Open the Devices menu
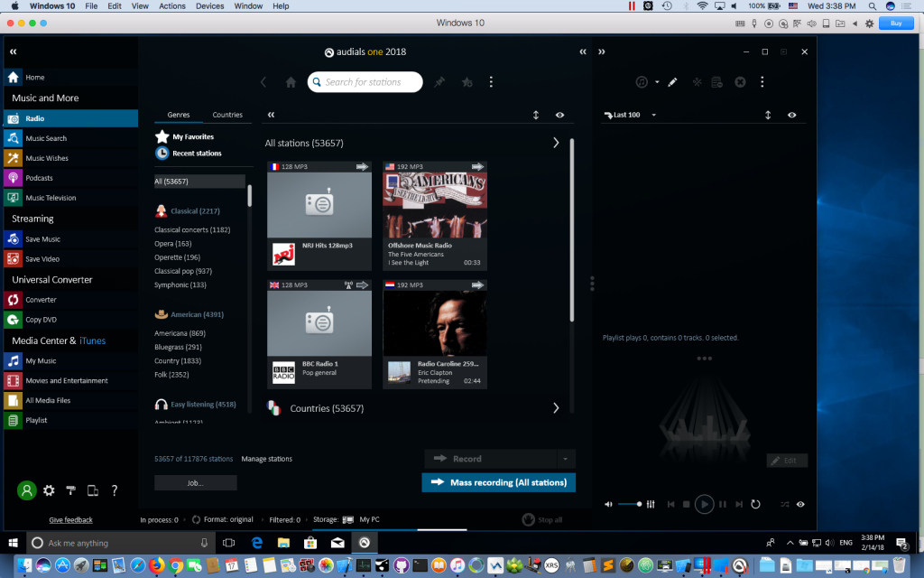The width and height of the screenshot is (924, 578). click(209, 6)
